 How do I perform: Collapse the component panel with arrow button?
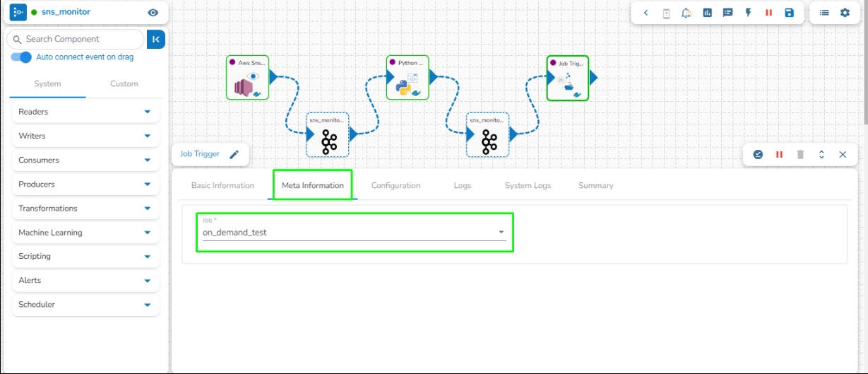pyautogui.click(x=156, y=39)
